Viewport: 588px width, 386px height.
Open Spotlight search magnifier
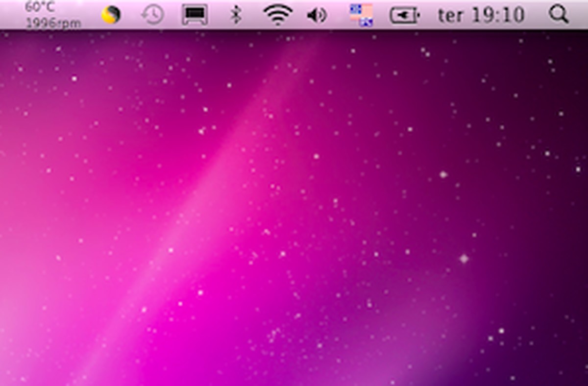coord(559,15)
